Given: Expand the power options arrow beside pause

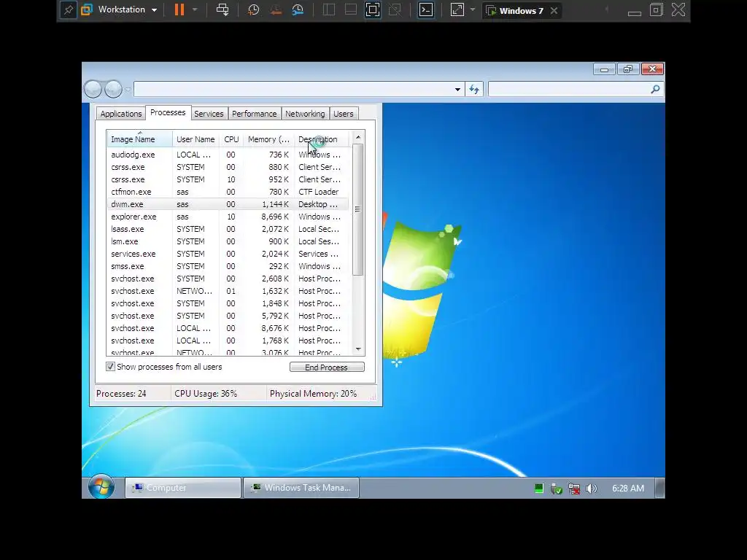Looking at the screenshot, I should [195, 10].
